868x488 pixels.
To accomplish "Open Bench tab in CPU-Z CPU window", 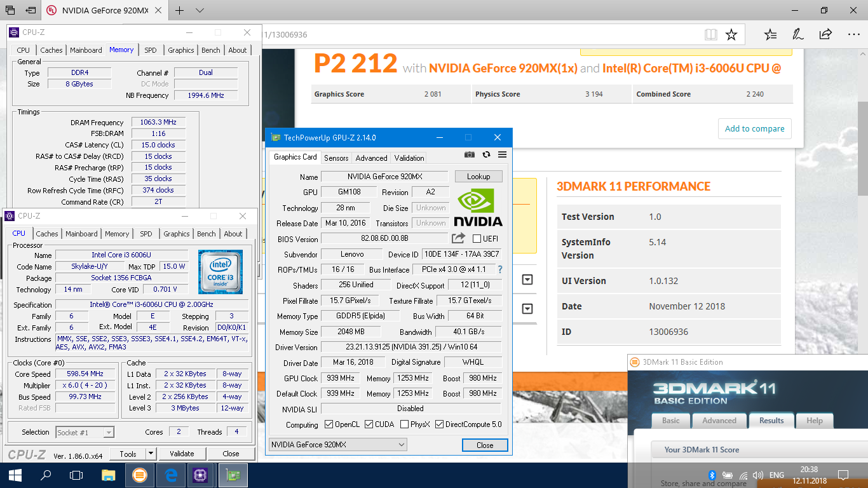I will pyautogui.click(x=207, y=234).
